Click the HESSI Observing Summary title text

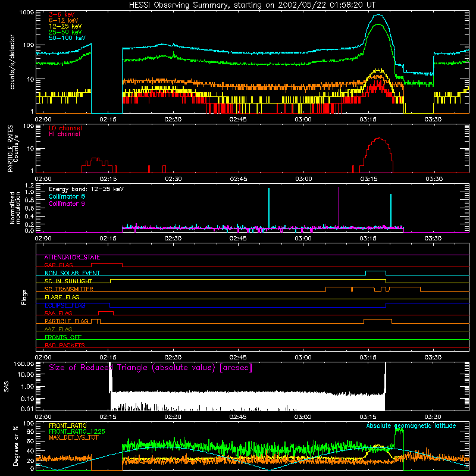(x=252, y=5)
